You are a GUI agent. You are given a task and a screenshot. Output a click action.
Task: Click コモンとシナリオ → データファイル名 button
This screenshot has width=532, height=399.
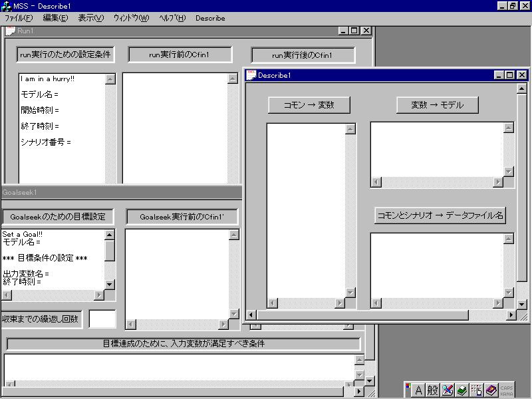440,215
